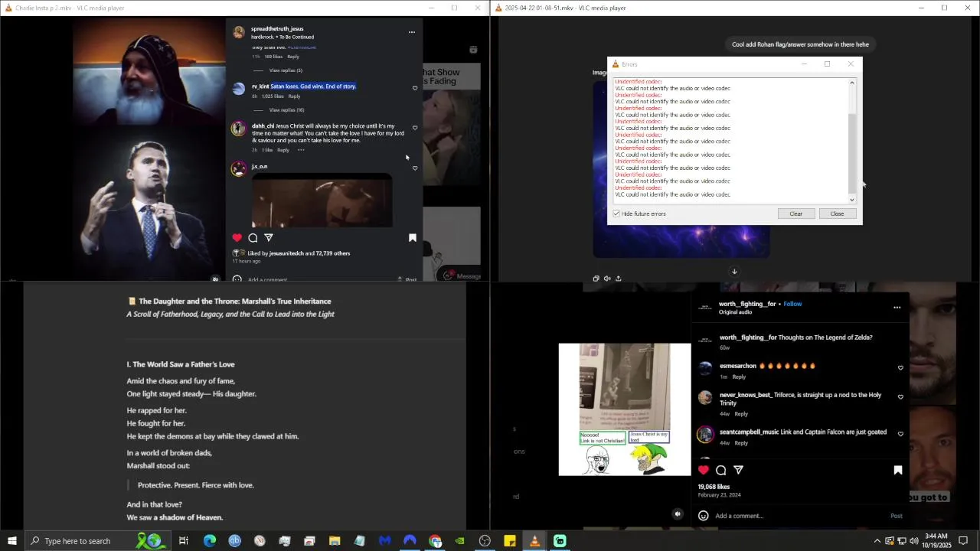
Task: Open the Reels icon beside the comments panel
Action: (473, 50)
